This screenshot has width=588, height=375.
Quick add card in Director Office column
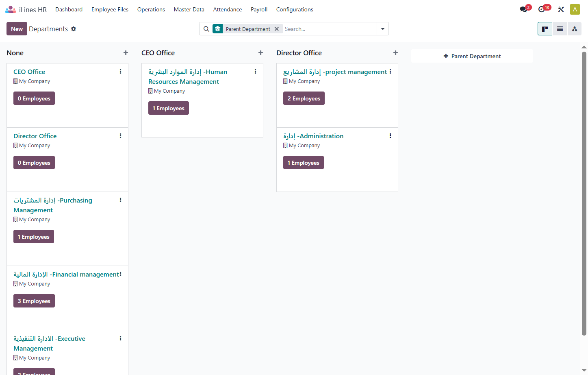pos(395,53)
